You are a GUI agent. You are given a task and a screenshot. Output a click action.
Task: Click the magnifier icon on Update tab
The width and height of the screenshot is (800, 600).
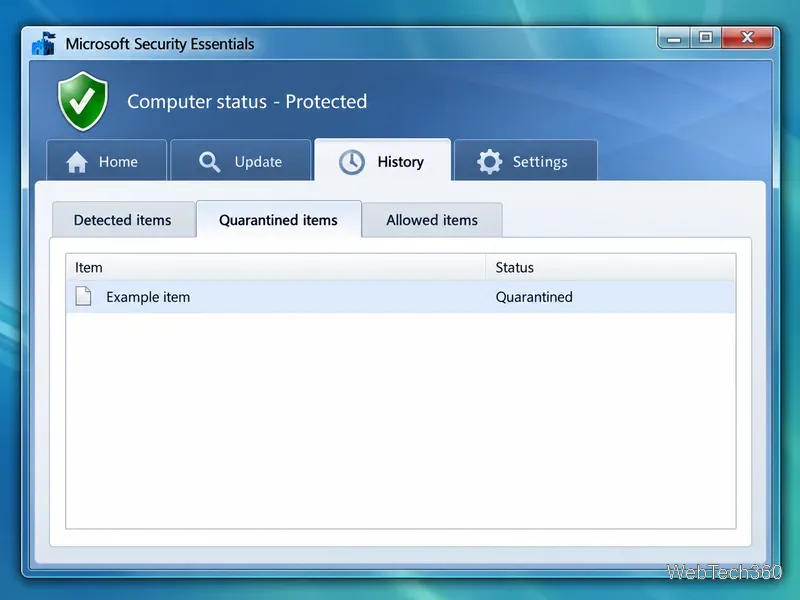coord(209,162)
